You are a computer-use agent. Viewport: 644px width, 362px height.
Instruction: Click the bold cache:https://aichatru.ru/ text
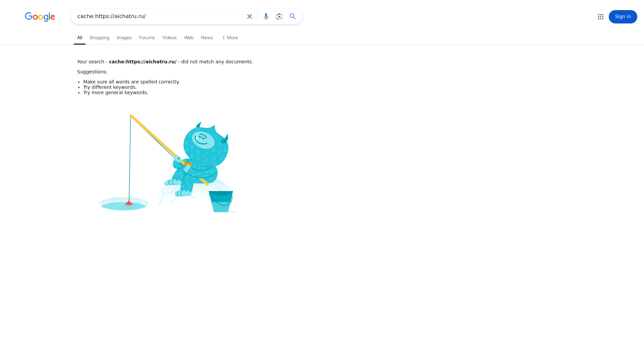point(143,62)
